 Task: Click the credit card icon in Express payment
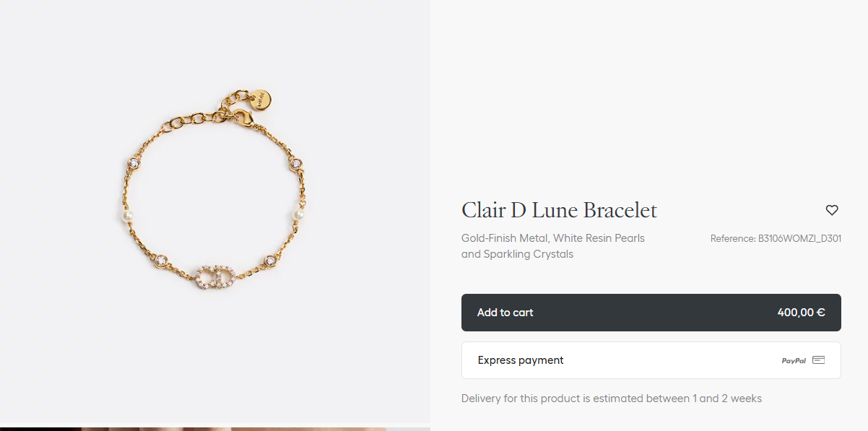pos(818,360)
